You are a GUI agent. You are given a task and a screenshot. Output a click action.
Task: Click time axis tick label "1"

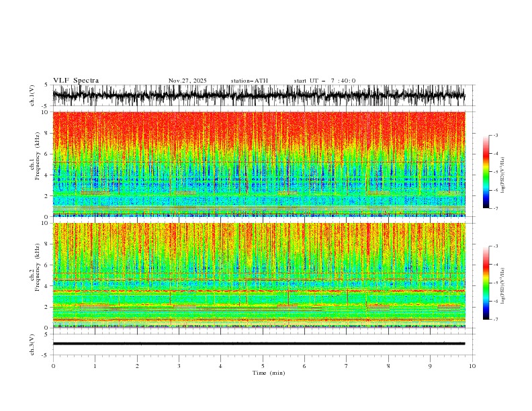click(95, 366)
